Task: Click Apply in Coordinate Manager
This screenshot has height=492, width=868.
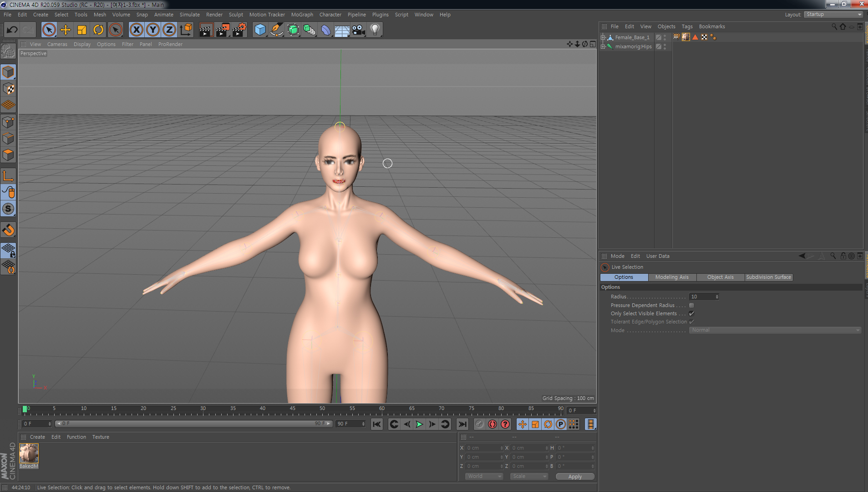Action: (x=575, y=477)
